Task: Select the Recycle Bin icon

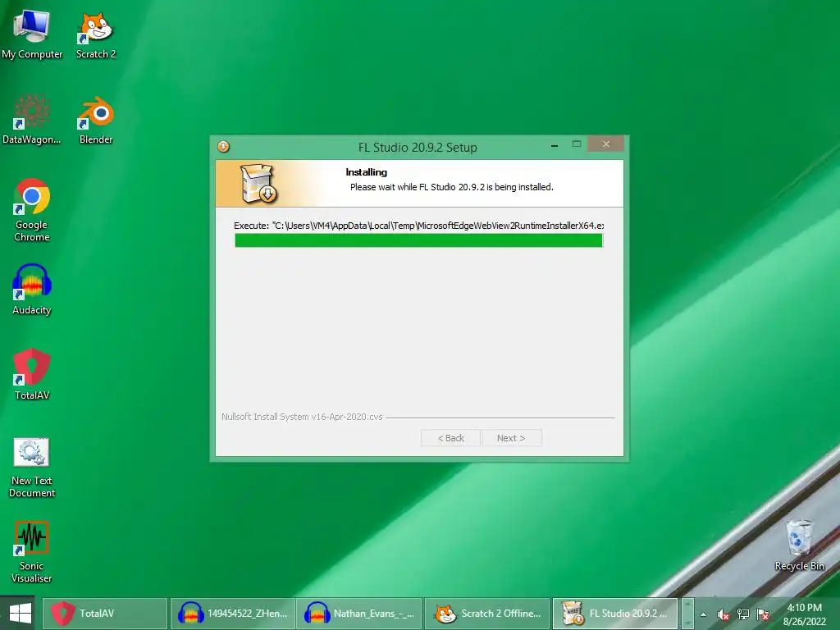Action: 799,546
